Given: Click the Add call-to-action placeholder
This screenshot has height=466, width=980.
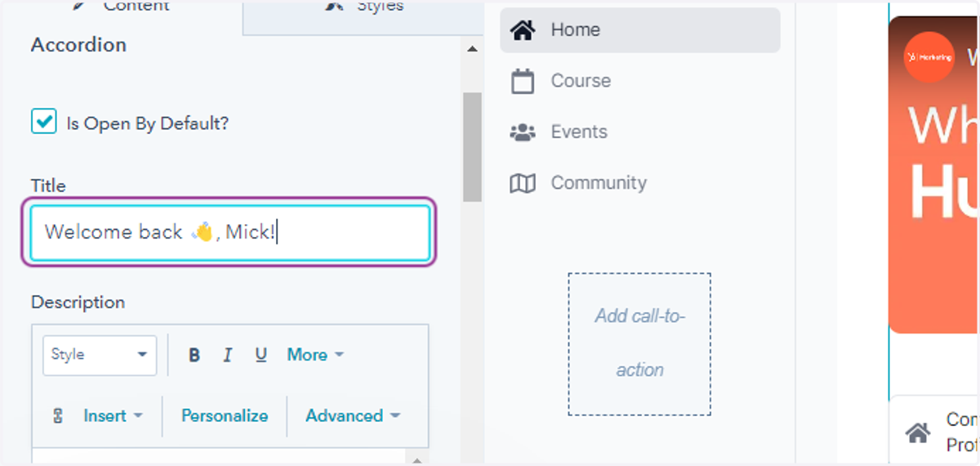Looking at the screenshot, I should pos(639,343).
